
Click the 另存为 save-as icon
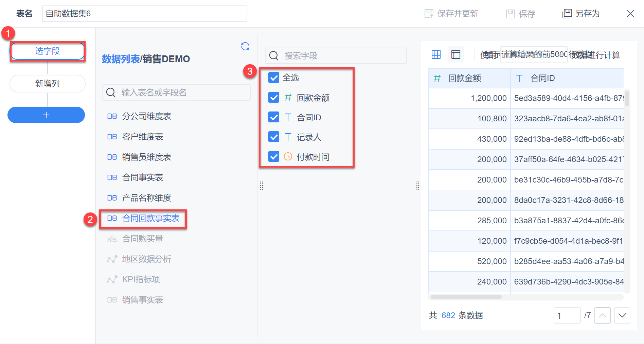click(x=567, y=14)
